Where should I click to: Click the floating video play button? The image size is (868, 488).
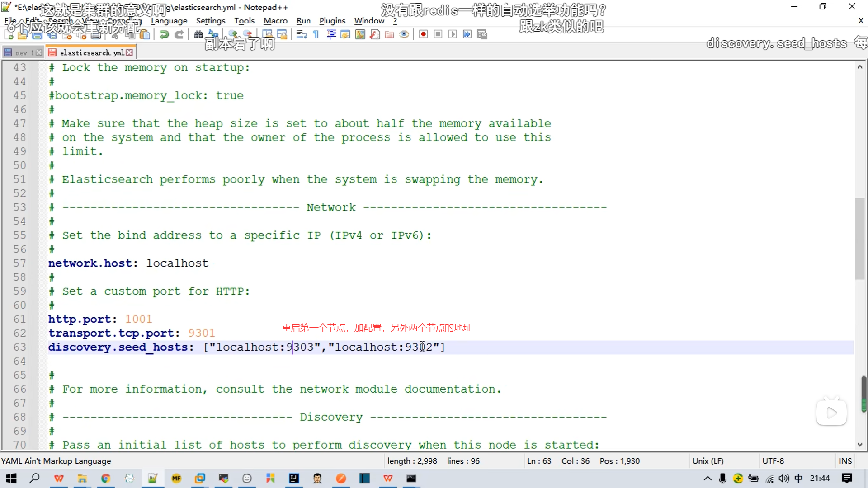click(831, 413)
